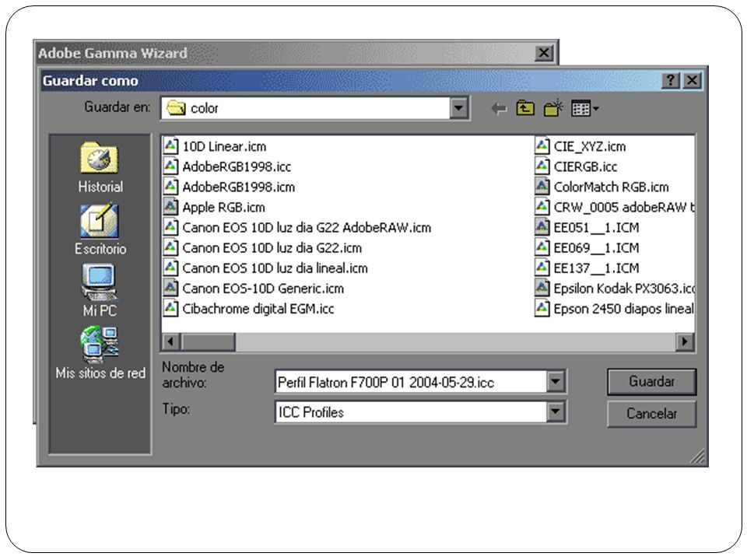This screenshot has height=560, width=747.
Task: Select CRW_0005 adobeRAW file
Action: click(623, 207)
